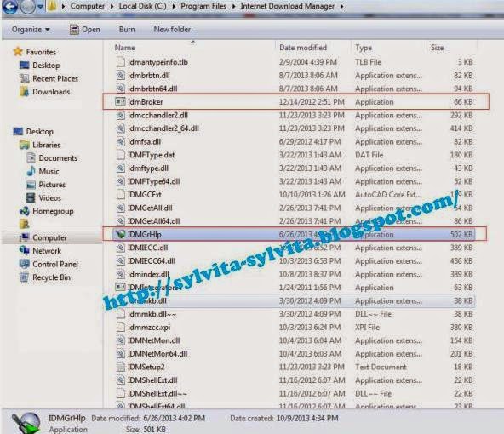
Task: Open Documents library
Action: [58, 158]
